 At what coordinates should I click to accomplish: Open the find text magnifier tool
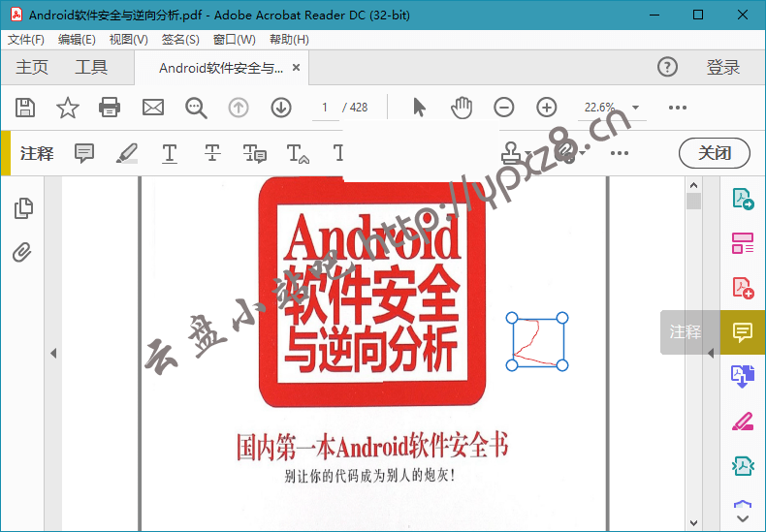[x=196, y=108]
